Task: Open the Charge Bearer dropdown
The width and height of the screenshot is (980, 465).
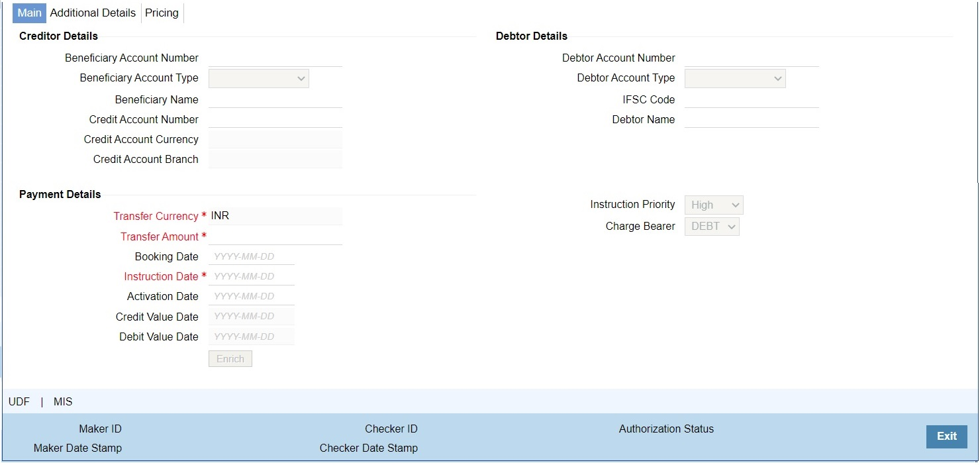Action: (x=712, y=226)
